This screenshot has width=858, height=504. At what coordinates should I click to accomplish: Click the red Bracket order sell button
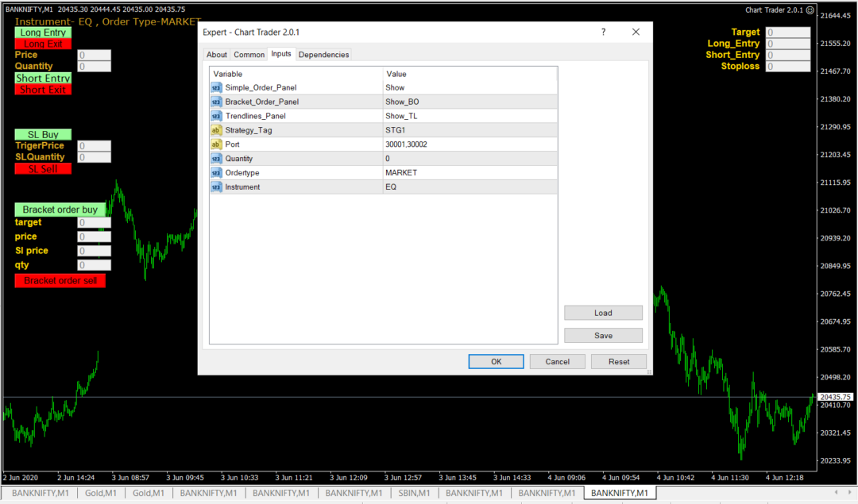tap(60, 280)
